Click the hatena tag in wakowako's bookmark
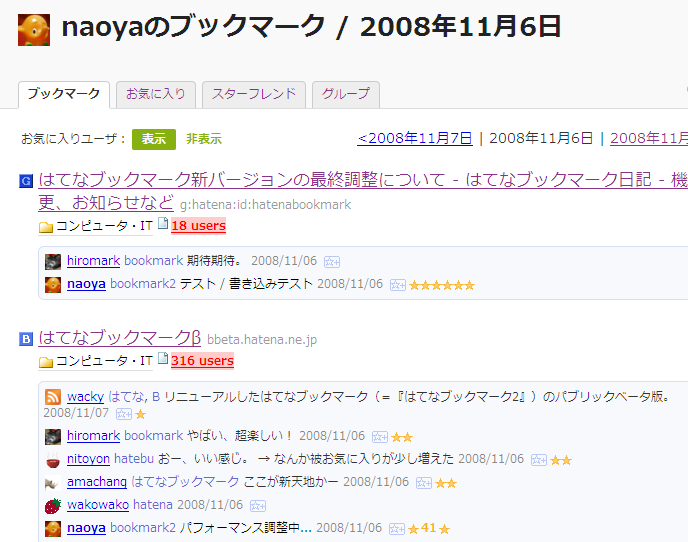This screenshot has width=688, height=542. click(153, 505)
